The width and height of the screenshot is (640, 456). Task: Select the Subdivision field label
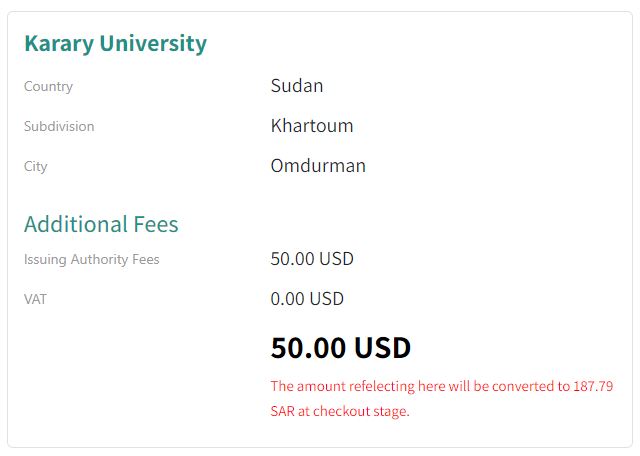pyautogui.click(x=59, y=127)
